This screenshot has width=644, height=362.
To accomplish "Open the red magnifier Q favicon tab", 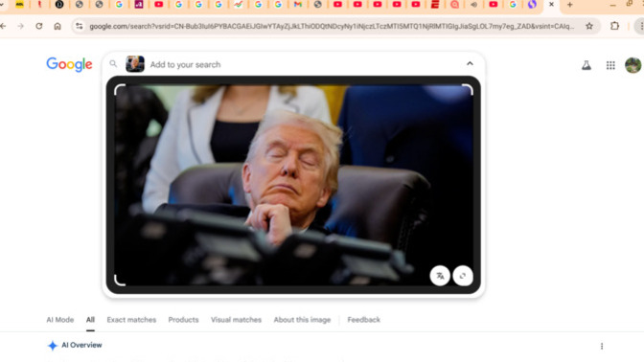I will click(454, 5).
